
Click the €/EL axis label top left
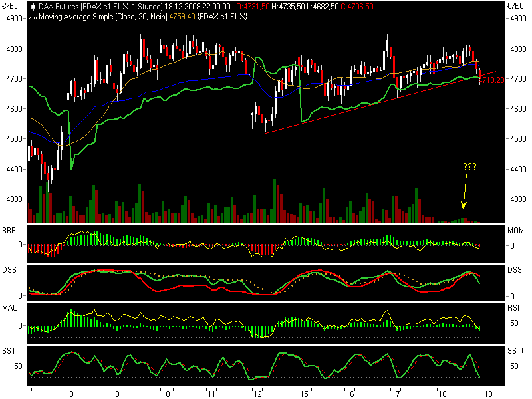tap(11, 5)
